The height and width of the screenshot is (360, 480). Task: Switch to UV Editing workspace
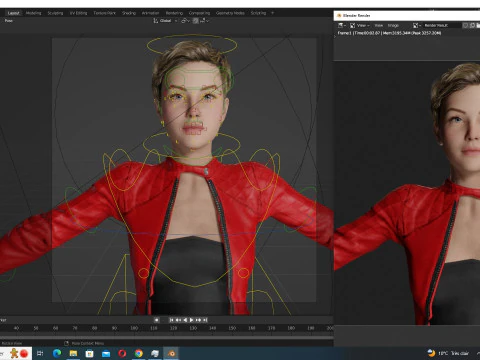point(78,13)
